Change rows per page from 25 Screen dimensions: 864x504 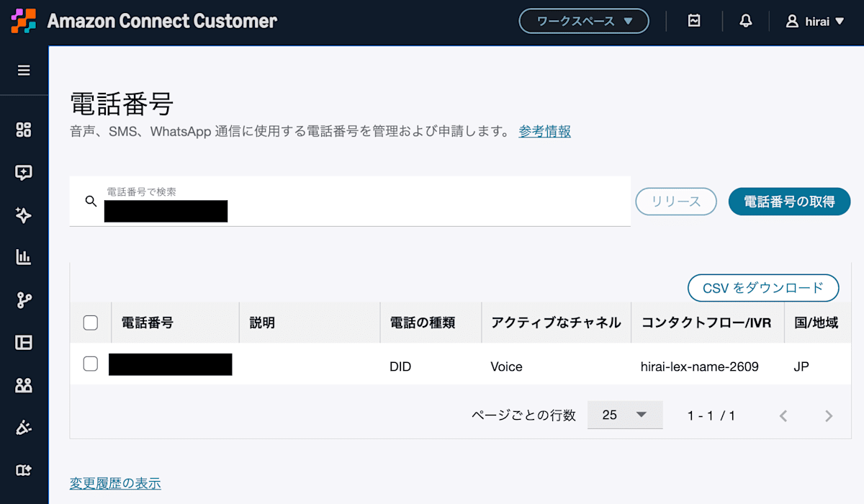[x=625, y=415]
